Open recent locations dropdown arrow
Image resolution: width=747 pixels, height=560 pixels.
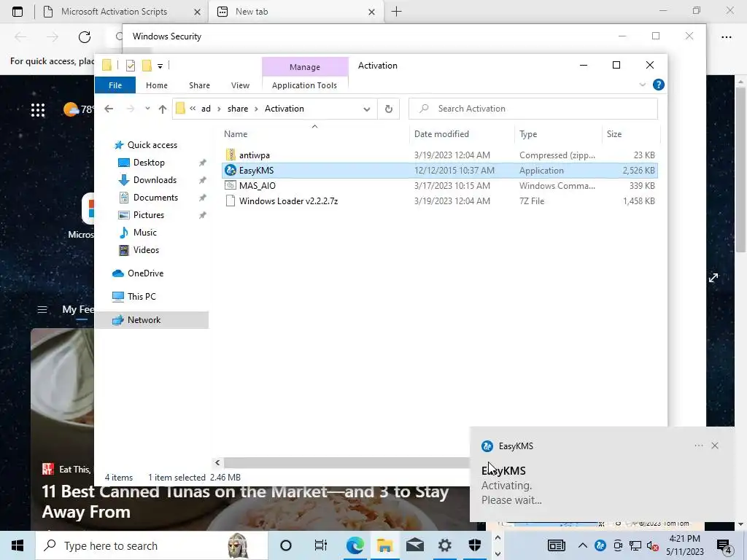147,109
